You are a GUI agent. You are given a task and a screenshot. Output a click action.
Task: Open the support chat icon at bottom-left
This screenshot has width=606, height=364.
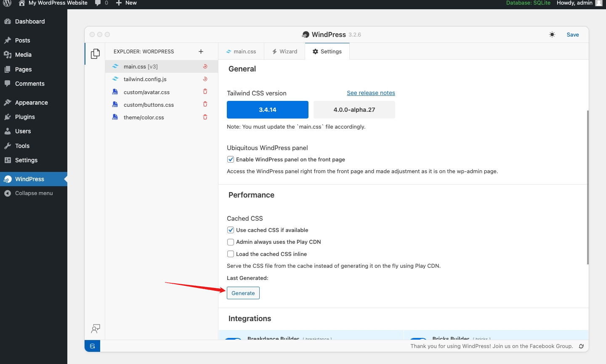coord(96,329)
